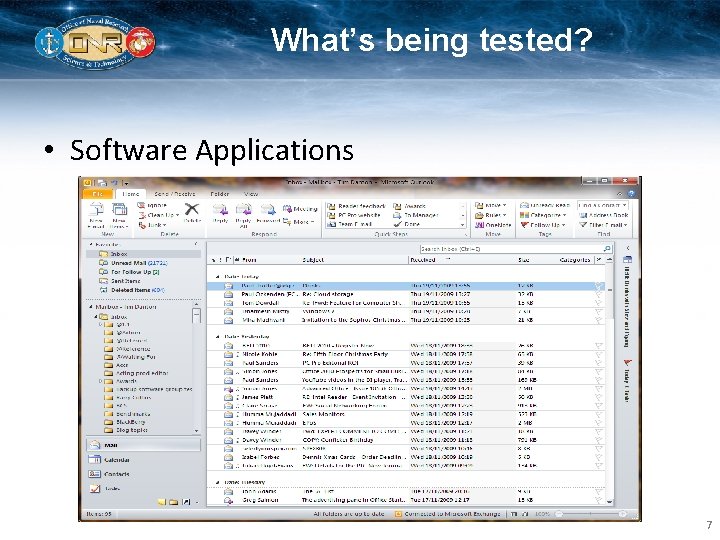Open the Rules dropdown
The image size is (720, 540).
click(x=491, y=215)
